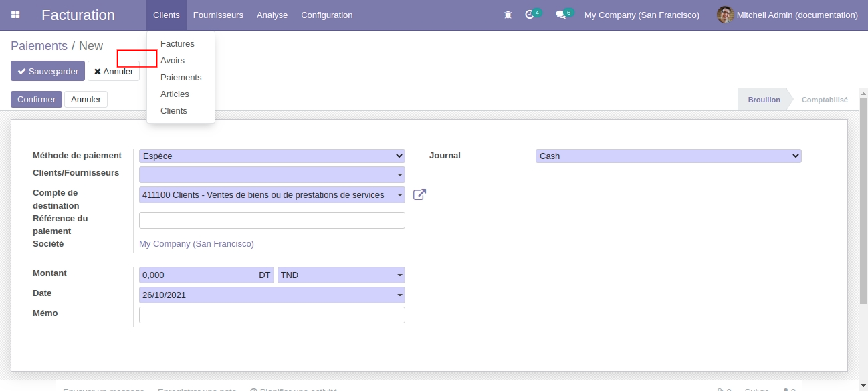Open external link beside Compte de destination

419,194
